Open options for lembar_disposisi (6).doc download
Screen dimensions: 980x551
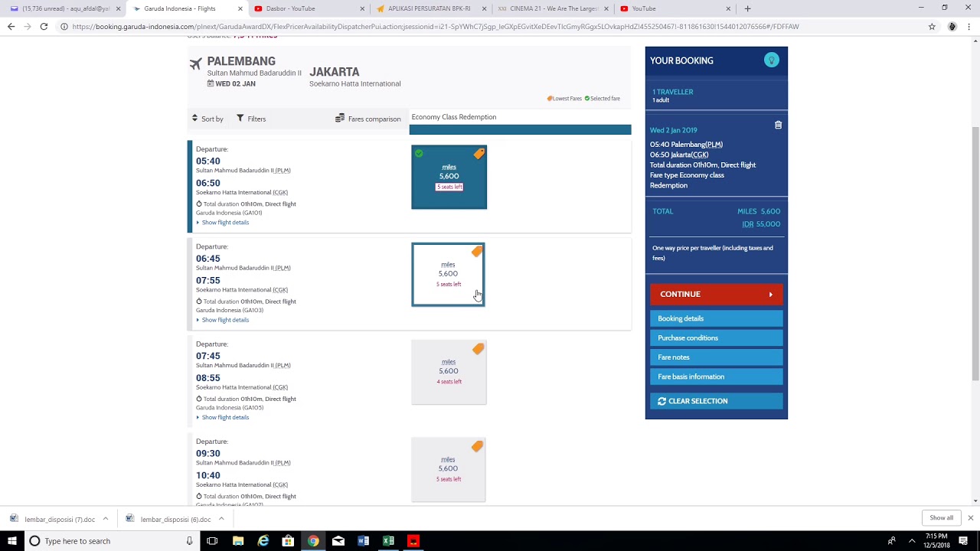click(221, 519)
